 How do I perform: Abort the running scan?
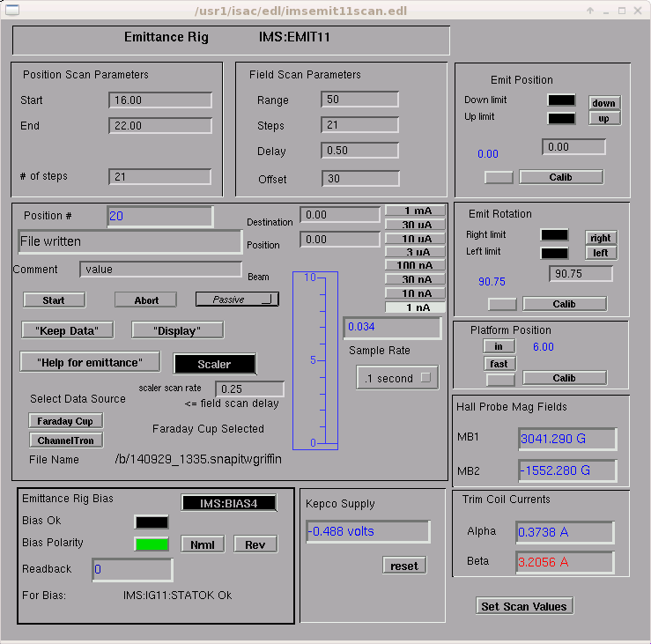(145, 300)
